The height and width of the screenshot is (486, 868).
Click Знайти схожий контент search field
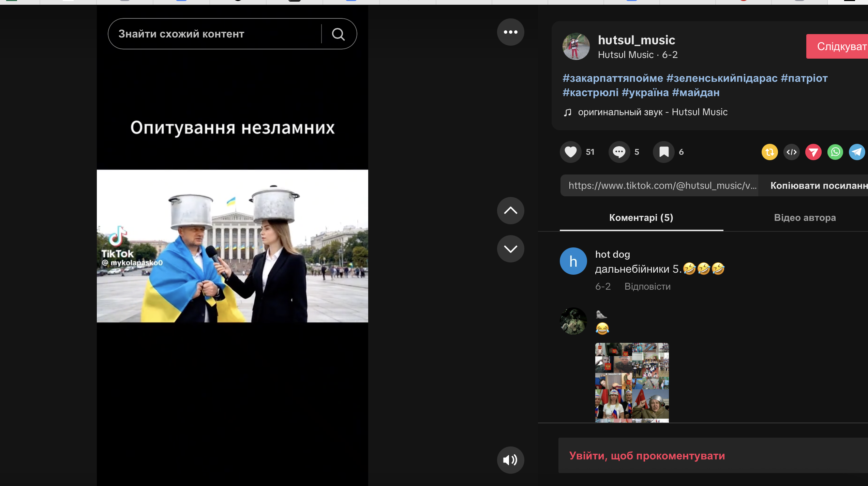pyautogui.click(x=215, y=34)
